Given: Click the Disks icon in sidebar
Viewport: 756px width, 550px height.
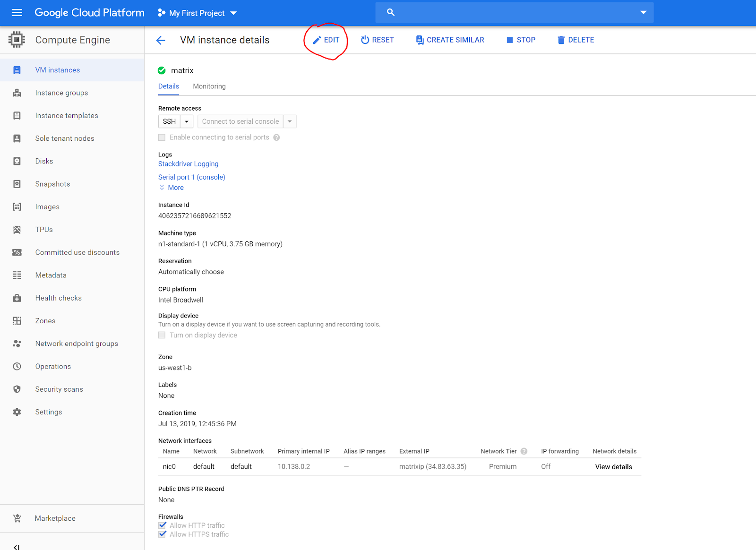Looking at the screenshot, I should point(17,161).
